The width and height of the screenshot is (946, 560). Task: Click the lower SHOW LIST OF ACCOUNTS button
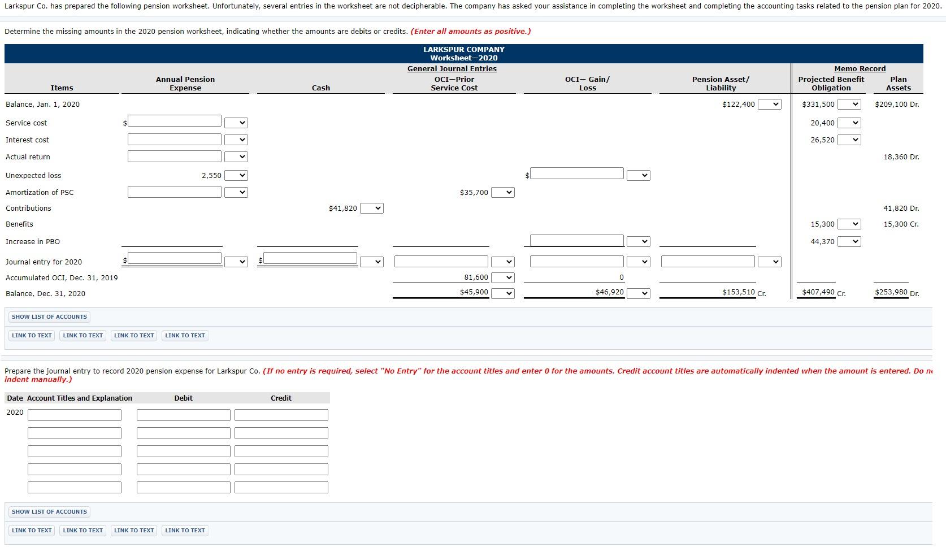pos(49,511)
